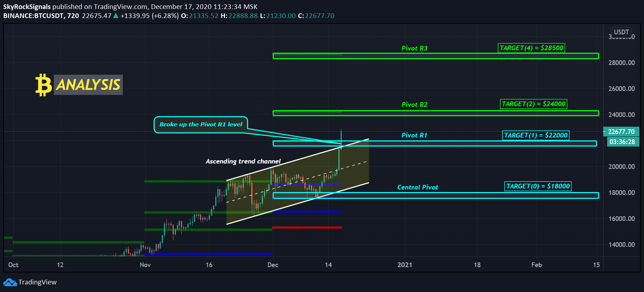Click the Ascending trend channel text
644x292 pixels.
tap(243, 161)
